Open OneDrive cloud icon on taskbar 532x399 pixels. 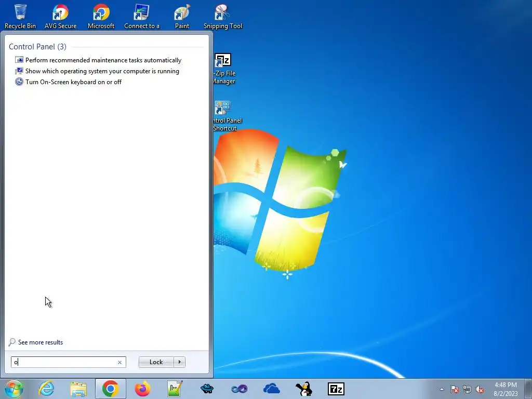pyautogui.click(x=271, y=389)
